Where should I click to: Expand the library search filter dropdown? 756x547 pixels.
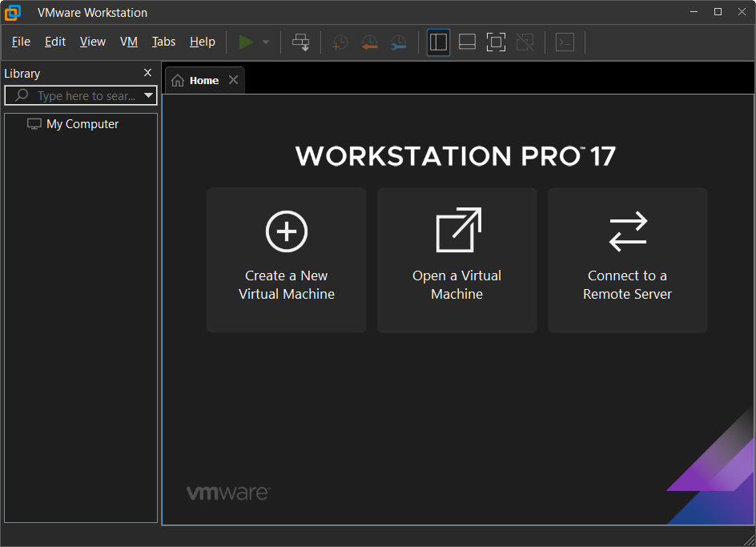(148, 95)
